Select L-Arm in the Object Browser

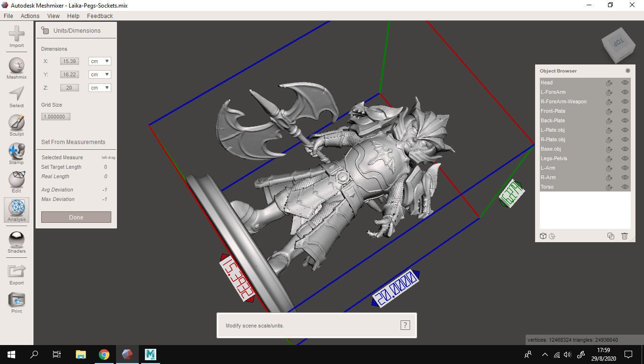pyautogui.click(x=585, y=168)
